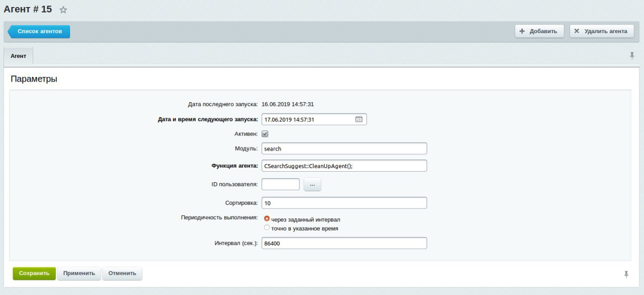Open the calendar picker for next launch date
The width and height of the screenshot is (644, 295).
coord(359,119)
